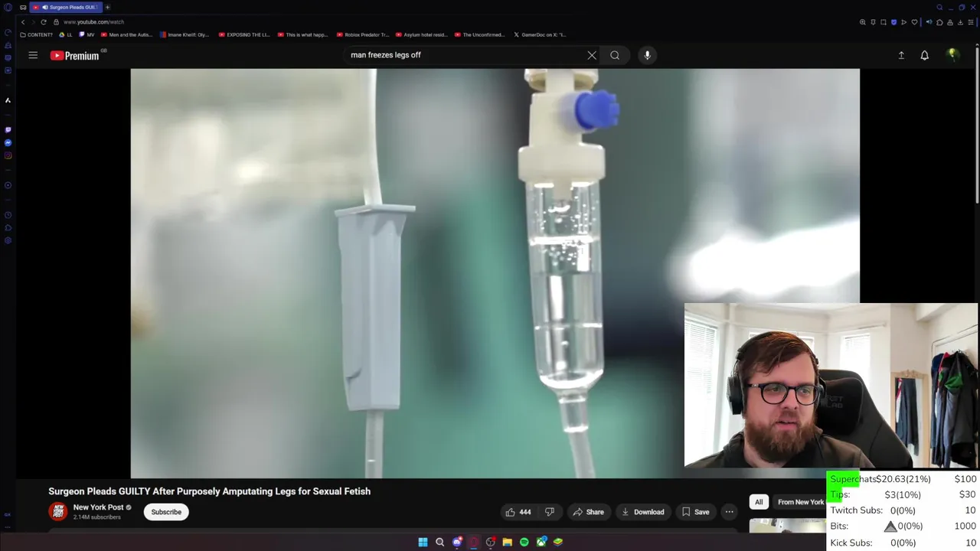Open File Explorer from the taskbar

pyautogui.click(x=507, y=542)
